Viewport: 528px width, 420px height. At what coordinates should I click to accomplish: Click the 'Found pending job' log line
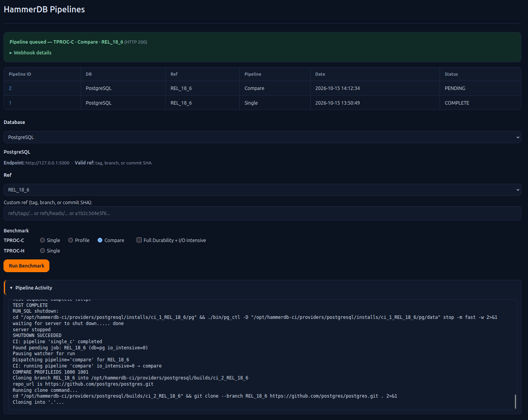coord(80,348)
